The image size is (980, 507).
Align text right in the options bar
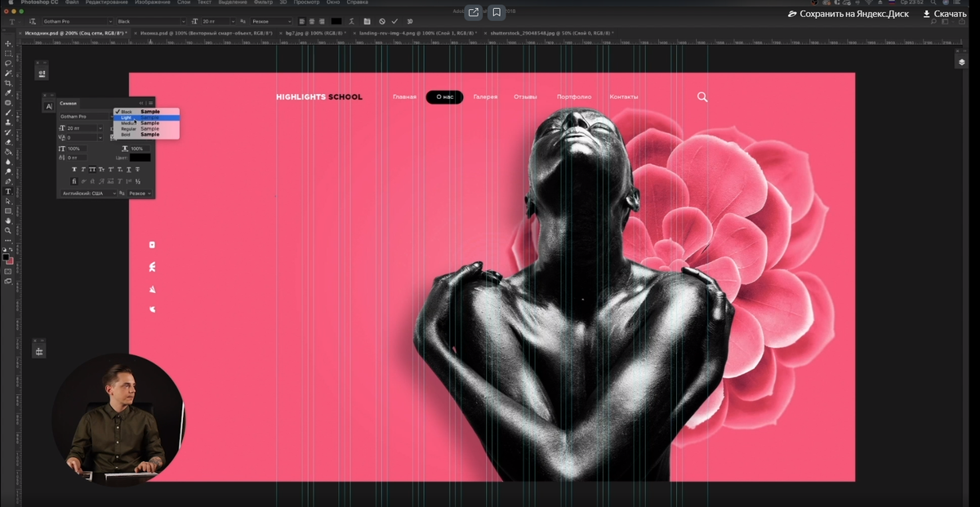coord(321,21)
